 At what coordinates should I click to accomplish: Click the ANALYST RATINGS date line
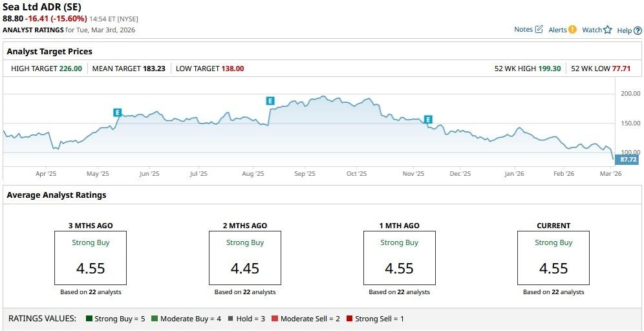coord(69,30)
